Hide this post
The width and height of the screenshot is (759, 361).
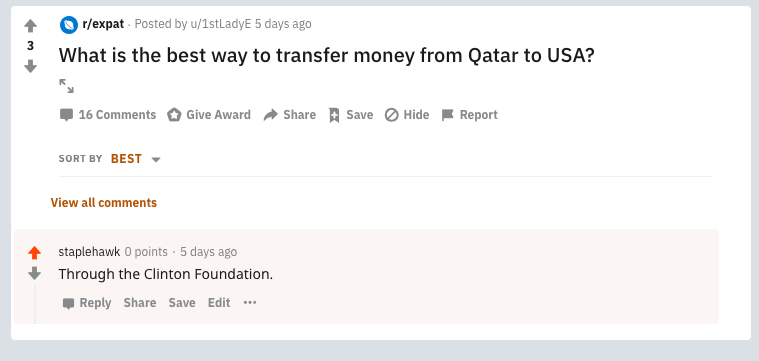pos(407,115)
